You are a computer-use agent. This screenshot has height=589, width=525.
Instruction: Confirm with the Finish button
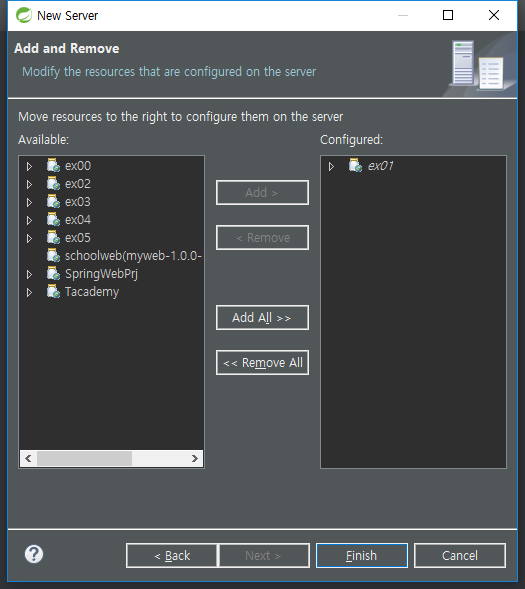pos(362,556)
